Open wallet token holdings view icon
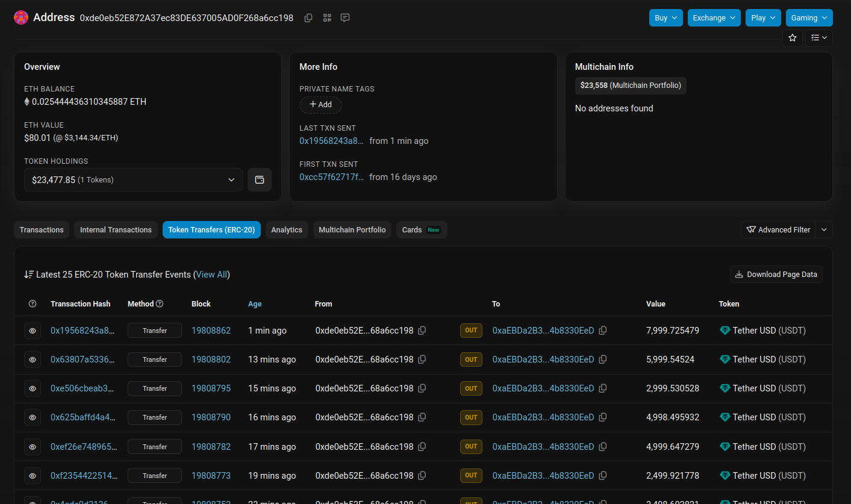Image resolution: width=851 pixels, height=504 pixels. (x=260, y=179)
